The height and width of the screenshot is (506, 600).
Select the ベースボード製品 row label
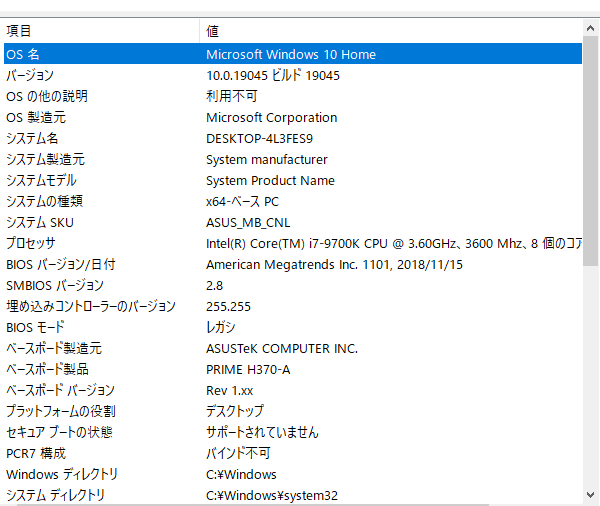tap(47, 369)
